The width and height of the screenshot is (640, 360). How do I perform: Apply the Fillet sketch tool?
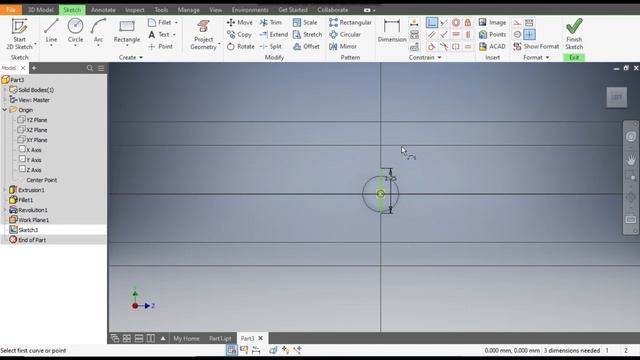(x=160, y=22)
